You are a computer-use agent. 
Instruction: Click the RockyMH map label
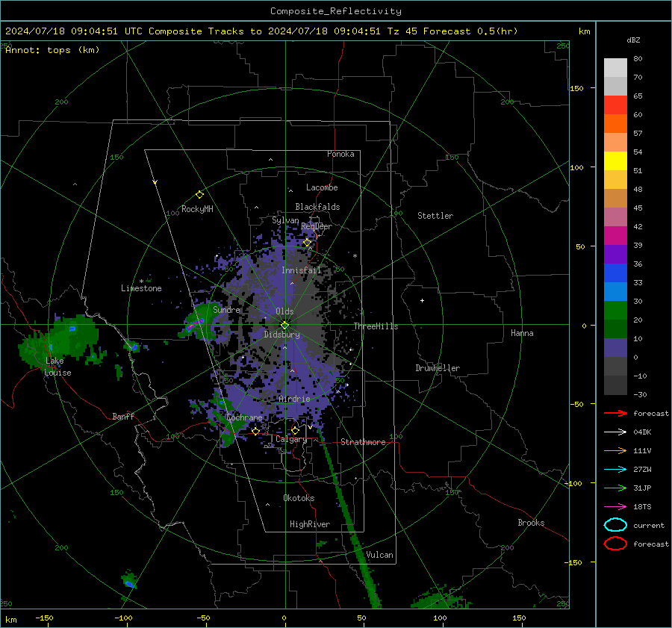197,209
